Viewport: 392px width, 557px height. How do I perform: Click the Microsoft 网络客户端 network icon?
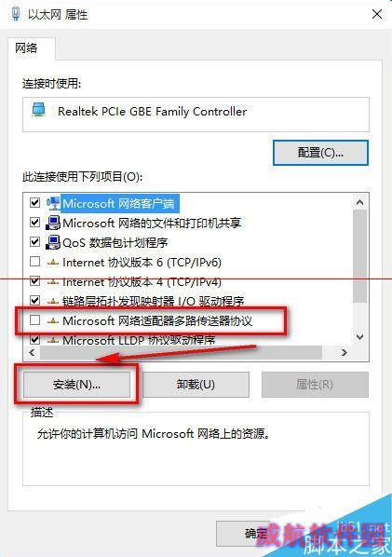(53, 204)
